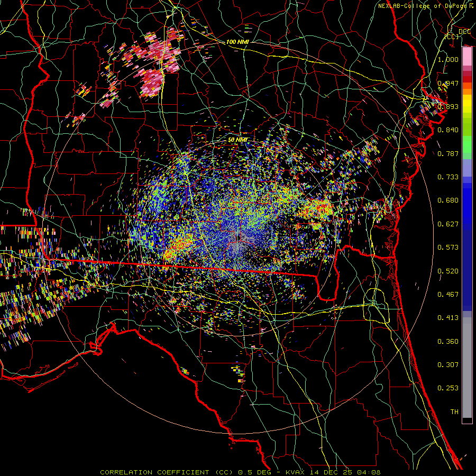Select the 0.787 scale value

coord(448,153)
